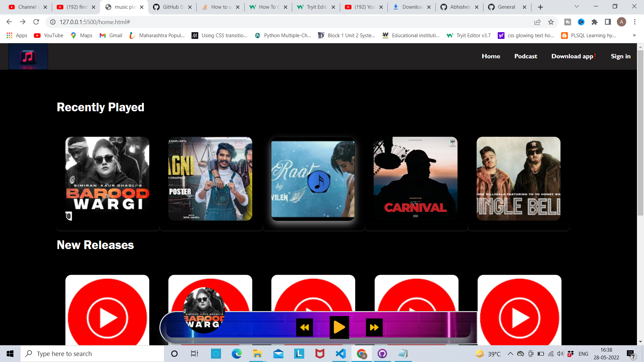Go to Home in the navigation bar
This screenshot has width=644, height=362.
coord(491,56)
